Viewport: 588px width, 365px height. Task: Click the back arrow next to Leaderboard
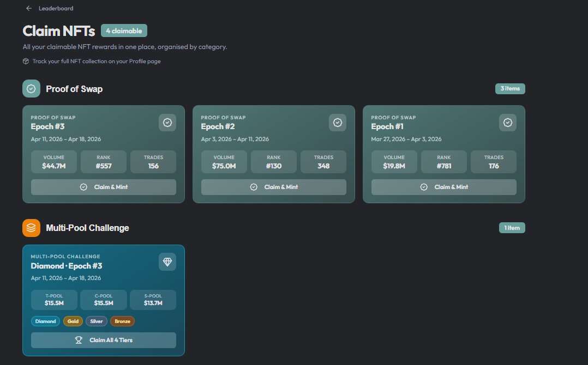[29, 8]
